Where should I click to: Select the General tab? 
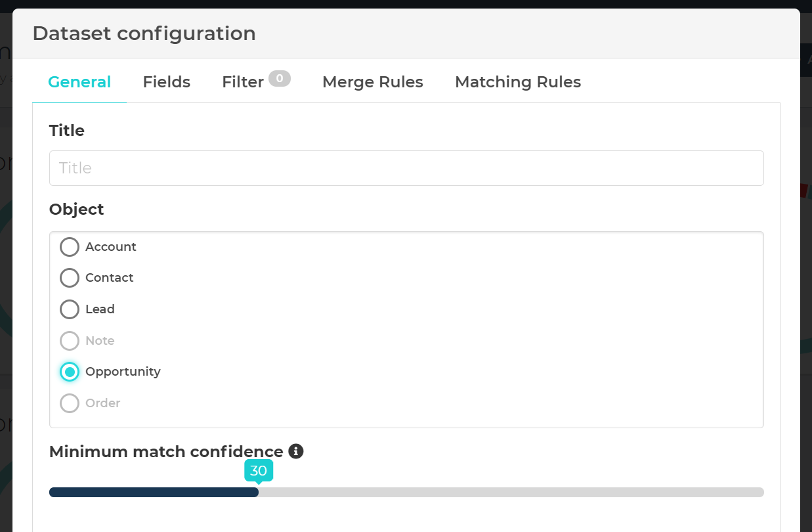point(79,82)
